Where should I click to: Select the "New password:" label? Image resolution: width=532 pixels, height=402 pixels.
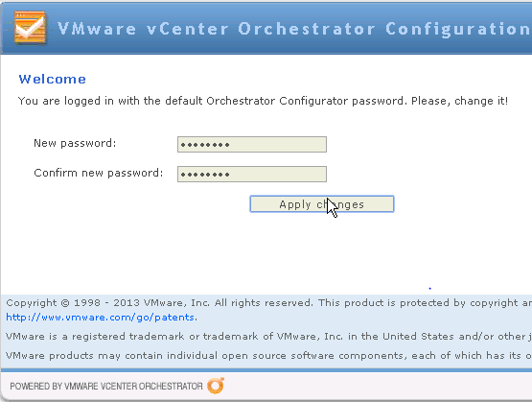point(75,143)
